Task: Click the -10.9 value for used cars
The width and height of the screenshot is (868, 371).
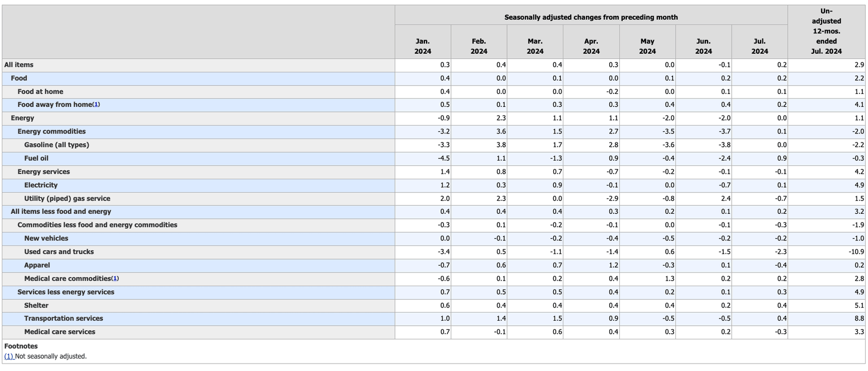Action: [857, 252]
